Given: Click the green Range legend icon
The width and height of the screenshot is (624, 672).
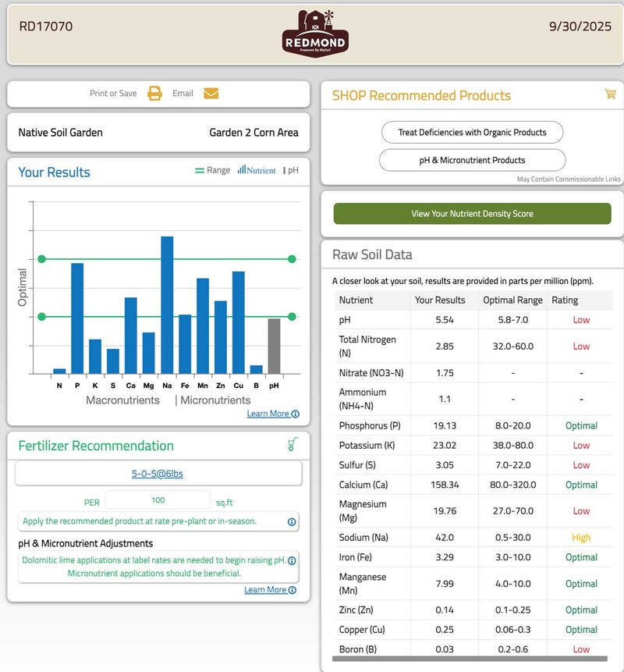Looking at the screenshot, I should [x=200, y=170].
